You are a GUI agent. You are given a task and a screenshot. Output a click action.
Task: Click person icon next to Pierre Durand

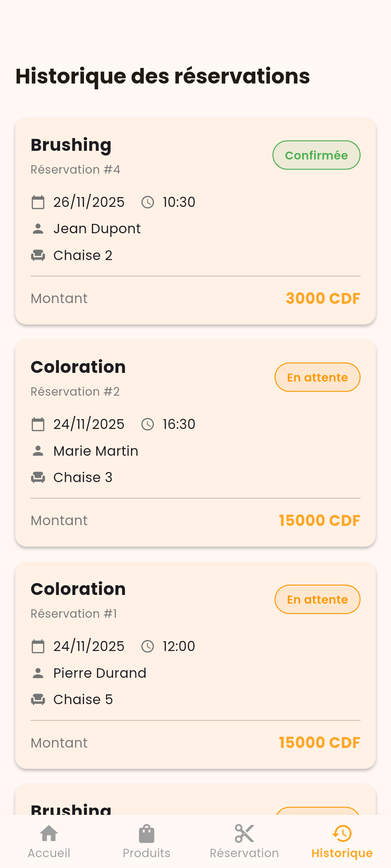(x=38, y=673)
